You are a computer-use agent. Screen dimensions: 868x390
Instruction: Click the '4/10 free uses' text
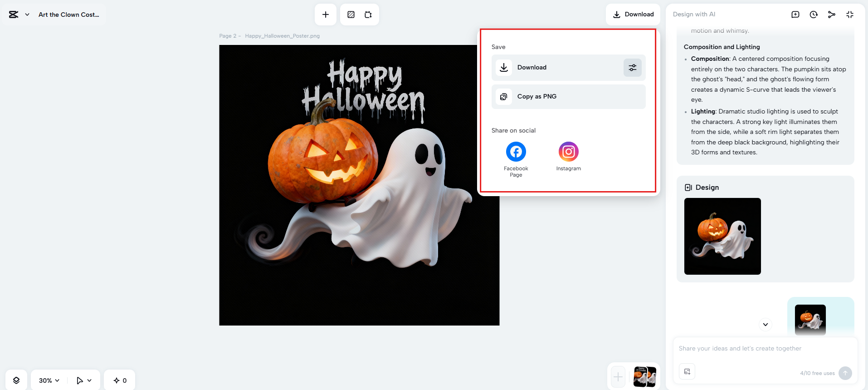[817, 373]
